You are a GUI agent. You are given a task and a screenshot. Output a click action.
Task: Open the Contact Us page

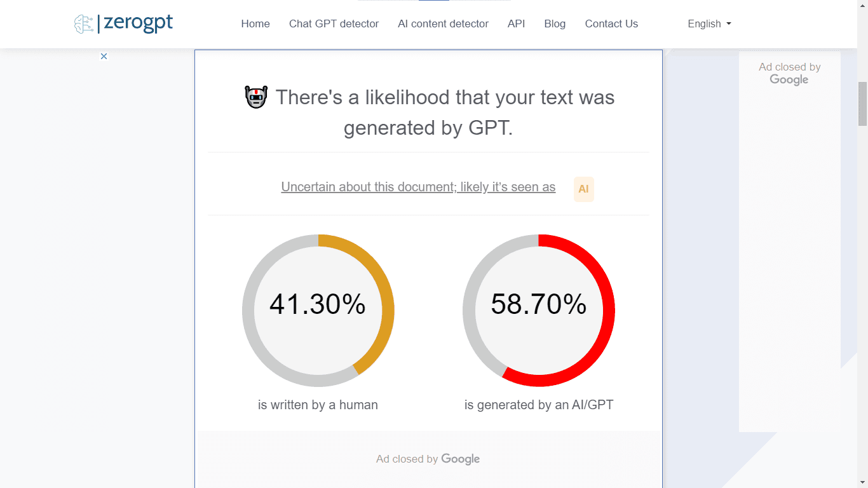[x=611, y=24]
